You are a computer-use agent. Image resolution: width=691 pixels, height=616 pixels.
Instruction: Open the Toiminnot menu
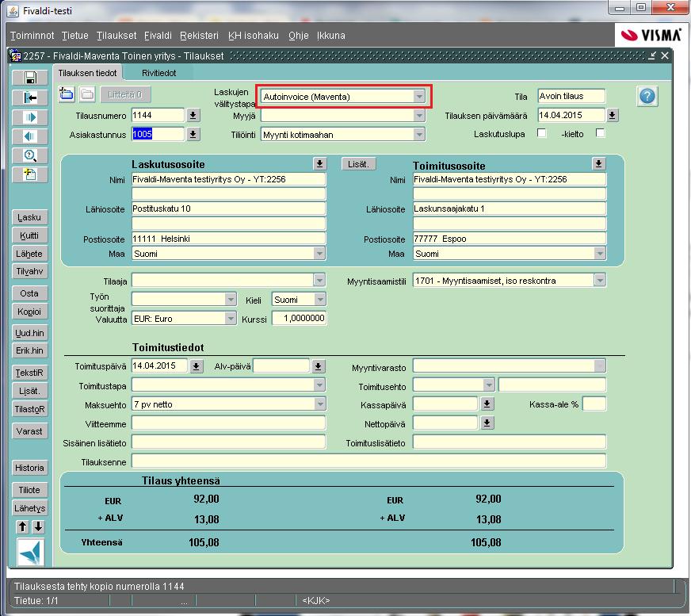point(32,35)
